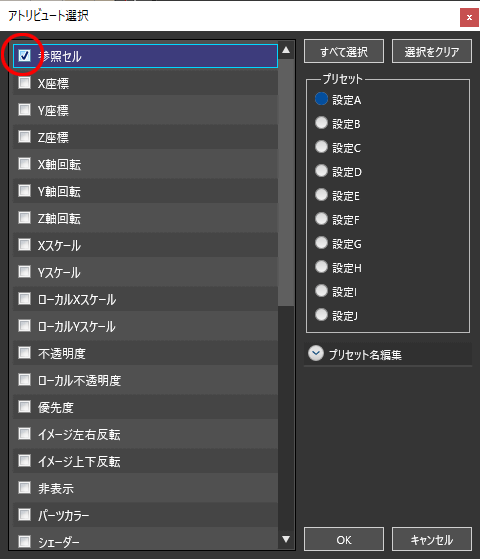Image resolution: width=480 pixels, height=559 pixels.
Task: Check the イメージ左右反転 option
Action: coord(24,434)
